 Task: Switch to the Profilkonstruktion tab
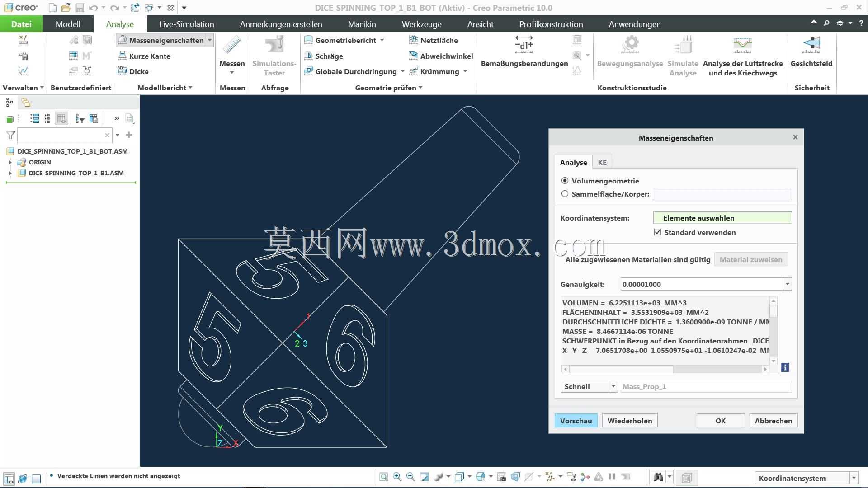(x=551, y=24)
